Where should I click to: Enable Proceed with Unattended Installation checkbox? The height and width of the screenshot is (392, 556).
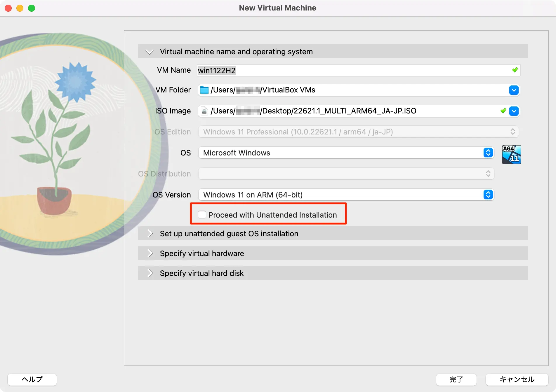click(x=202, y=215)
